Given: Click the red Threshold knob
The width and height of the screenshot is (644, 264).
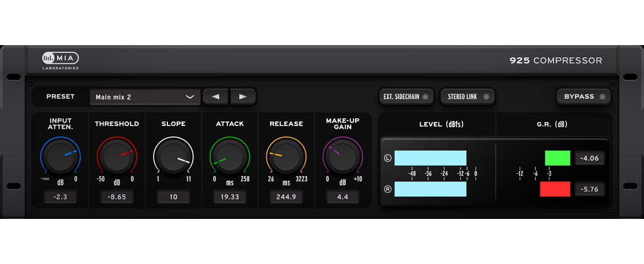Looking at the screenshot, I should point(117,156).
